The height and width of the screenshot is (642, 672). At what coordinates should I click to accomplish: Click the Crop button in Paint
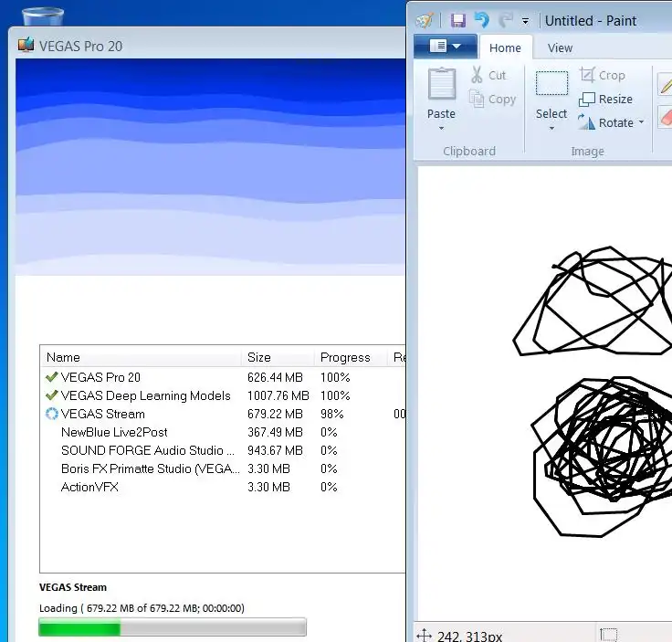602,75
